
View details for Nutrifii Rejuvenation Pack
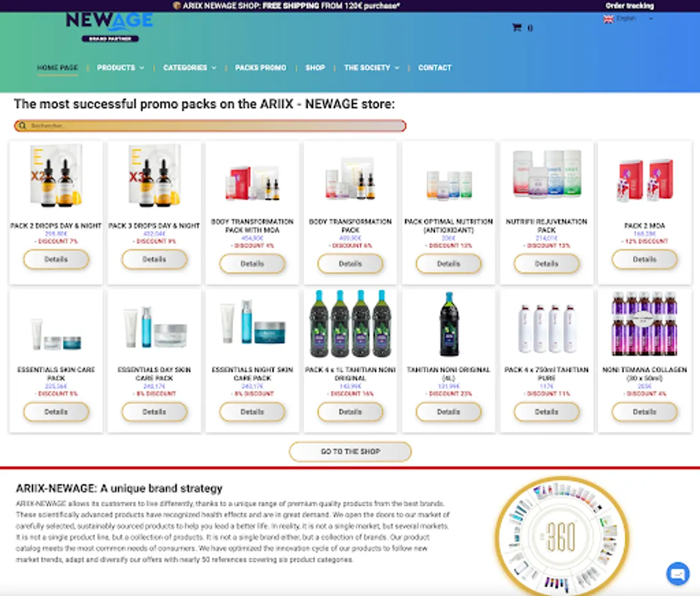point(546,264)
